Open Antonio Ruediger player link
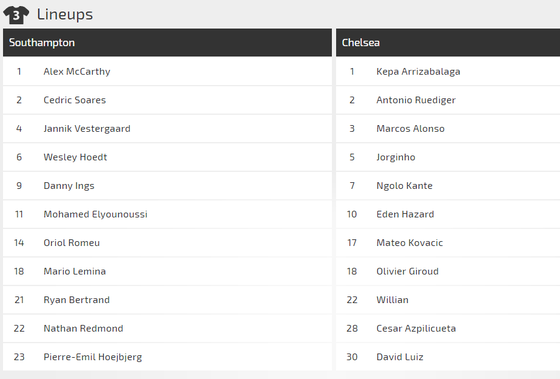560x379 pixels. pos(416,100)
